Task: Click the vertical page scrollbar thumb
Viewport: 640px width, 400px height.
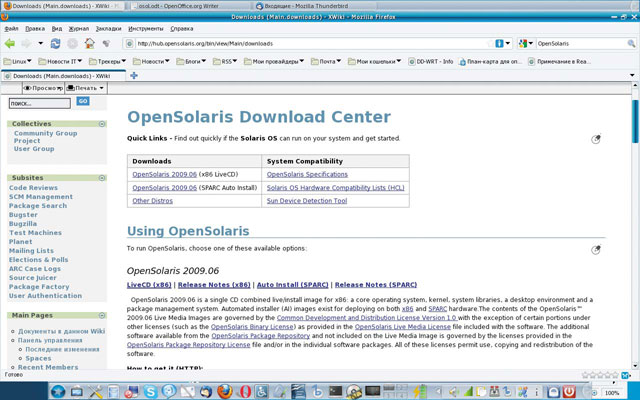Action: click(x=635, y=121)
